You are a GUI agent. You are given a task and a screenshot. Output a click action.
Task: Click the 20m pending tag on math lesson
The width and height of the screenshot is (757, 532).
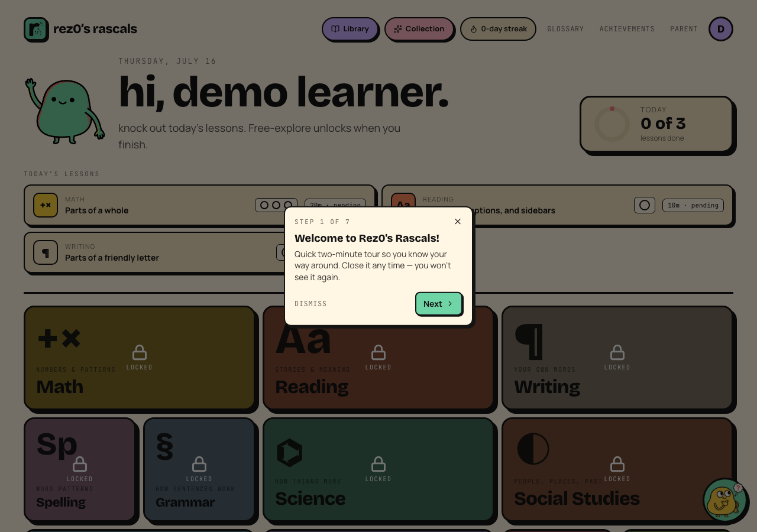pos(335,205)
